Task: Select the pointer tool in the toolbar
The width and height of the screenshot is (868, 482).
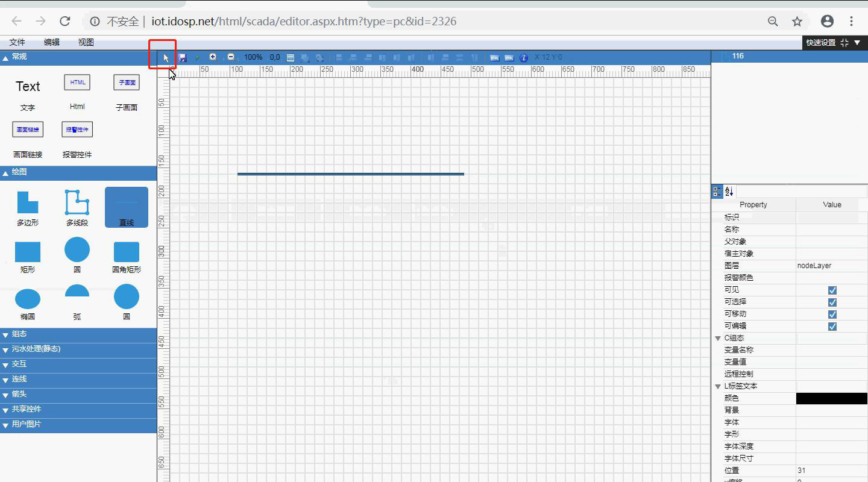Action: pyautogui.click(x=166, y=58)
